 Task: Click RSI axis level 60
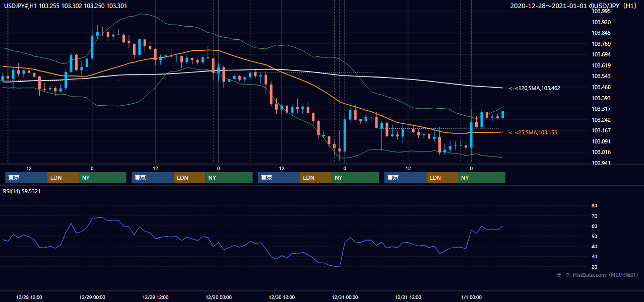point(594,226)
